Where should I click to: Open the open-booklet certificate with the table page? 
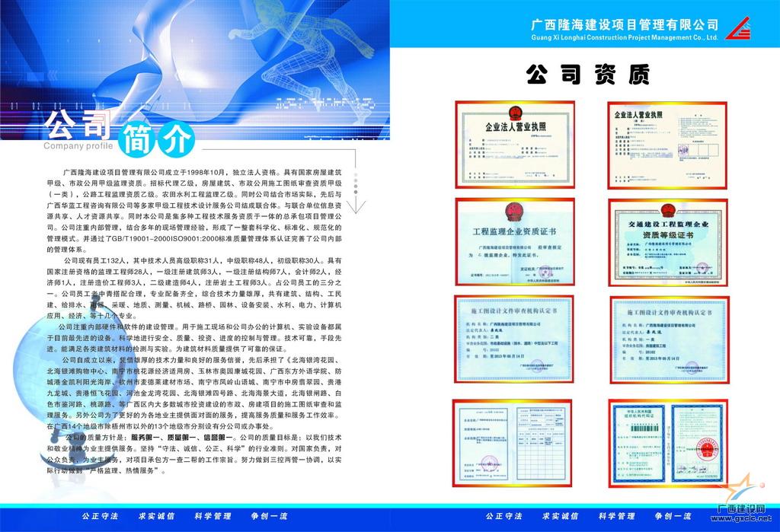(512, 443)
